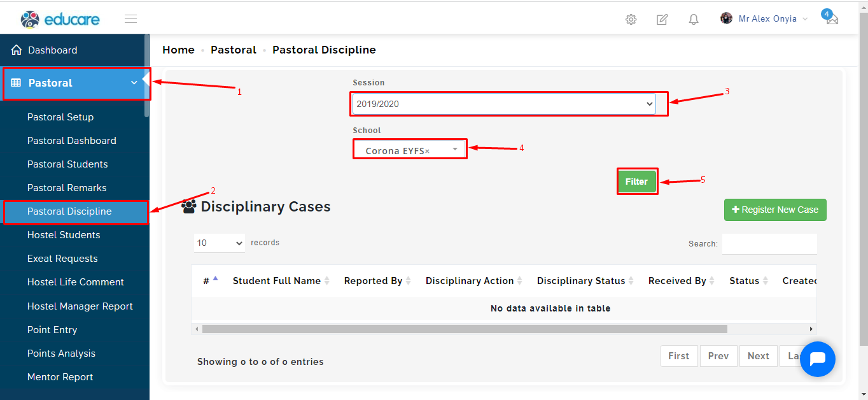The height and width of the screenshot is (400, 868).
Task: Open settings gear icon in header
Action: (631, 19)
